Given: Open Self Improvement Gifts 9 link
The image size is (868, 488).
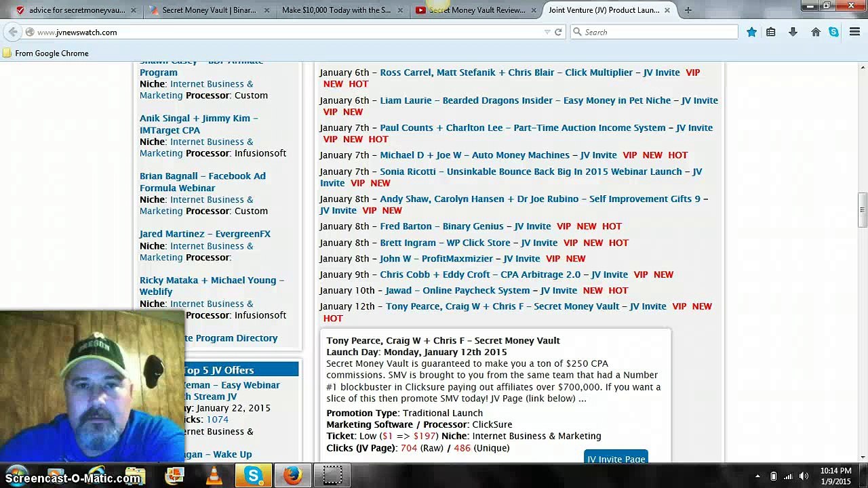Looking at the screenshot, I should coord(540,199).
